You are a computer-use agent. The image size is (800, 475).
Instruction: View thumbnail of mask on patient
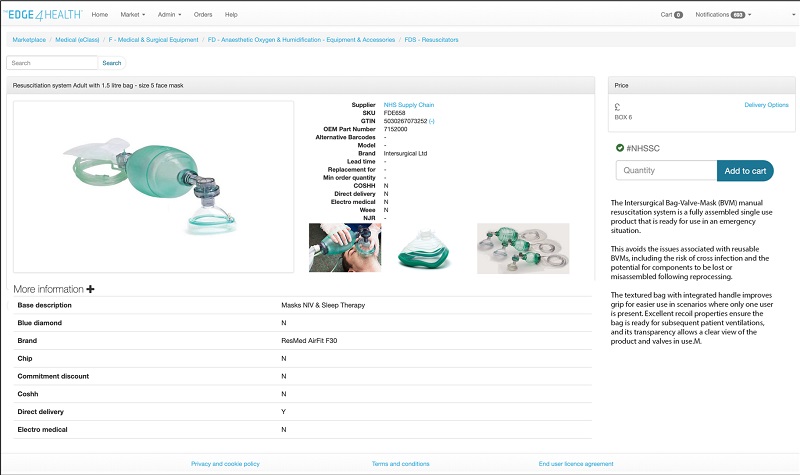(x=345, y=247)
